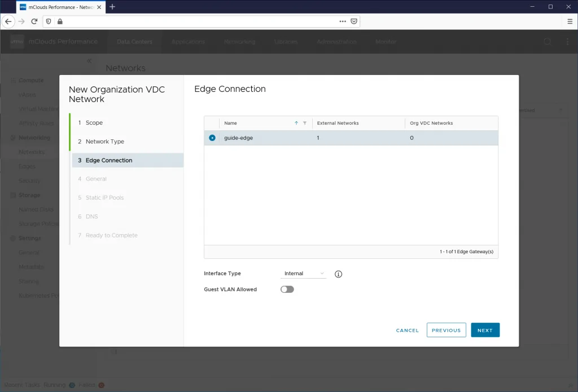Image resolution: width=578 pixels, height=392 pixels.
Task: Open the page actions three-dot menu
Action: pyautogui.click(x=343, y=21)
